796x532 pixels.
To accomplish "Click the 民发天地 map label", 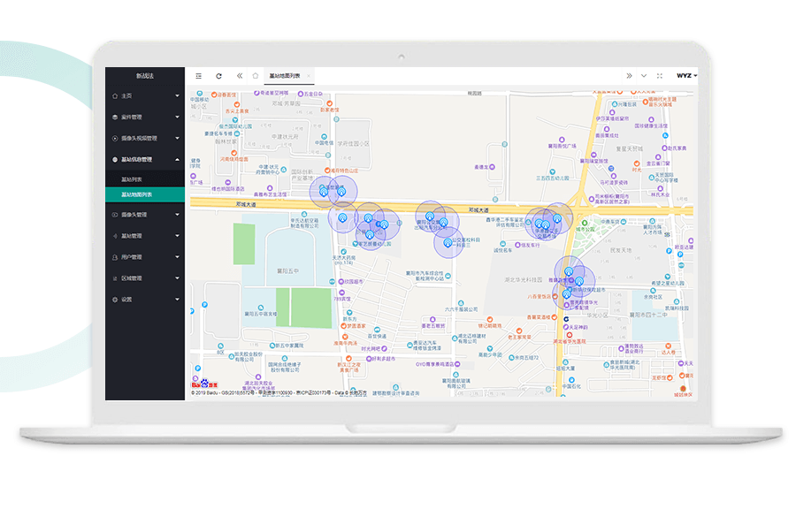I will point(620,250).
